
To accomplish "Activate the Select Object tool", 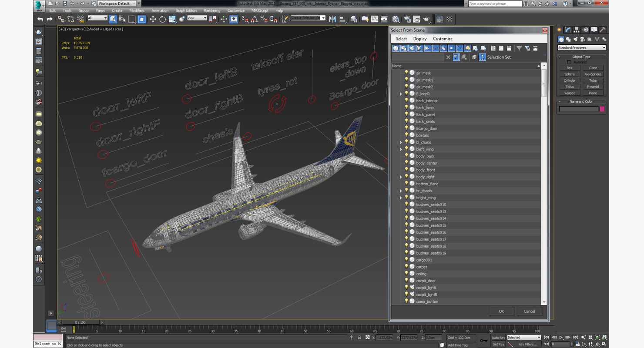I will 113,19.
